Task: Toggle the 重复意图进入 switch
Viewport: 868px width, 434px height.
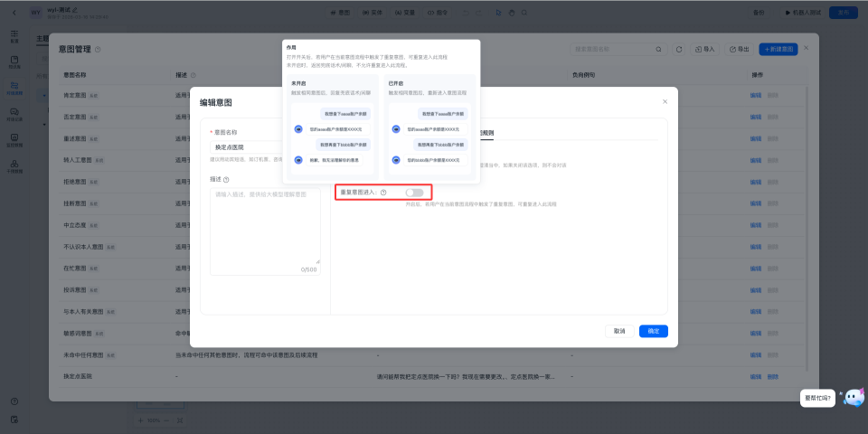Action: (x=414, y=193)
